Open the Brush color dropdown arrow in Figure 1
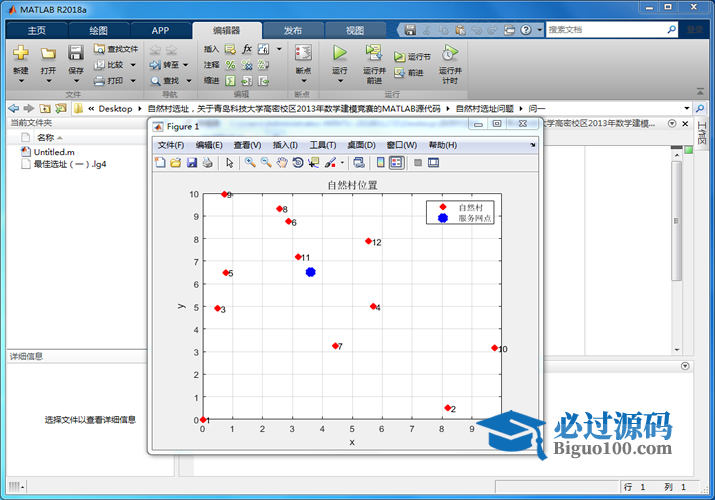The image size is (715, 500). tap(342, 163)
